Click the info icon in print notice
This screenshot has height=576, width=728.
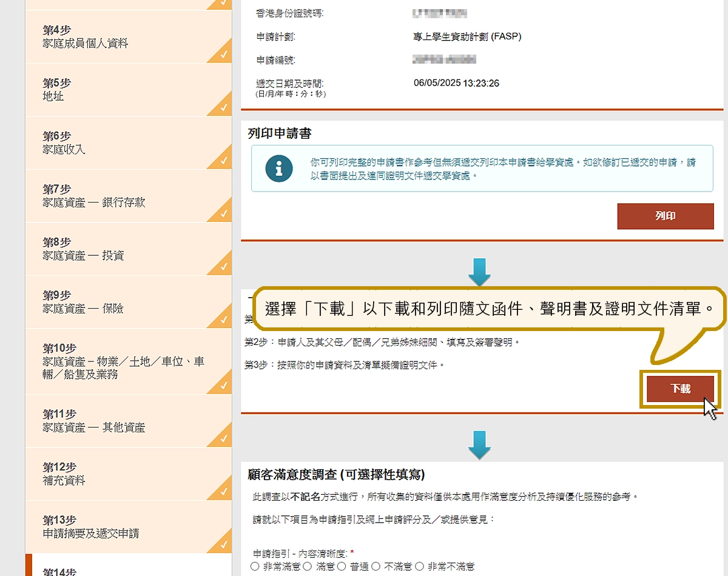point(279,169)
